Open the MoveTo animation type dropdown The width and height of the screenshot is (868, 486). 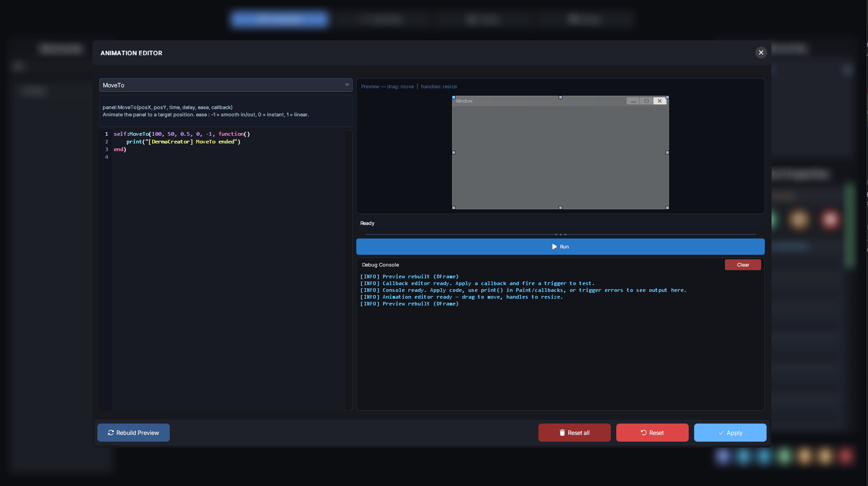[225, 85]
